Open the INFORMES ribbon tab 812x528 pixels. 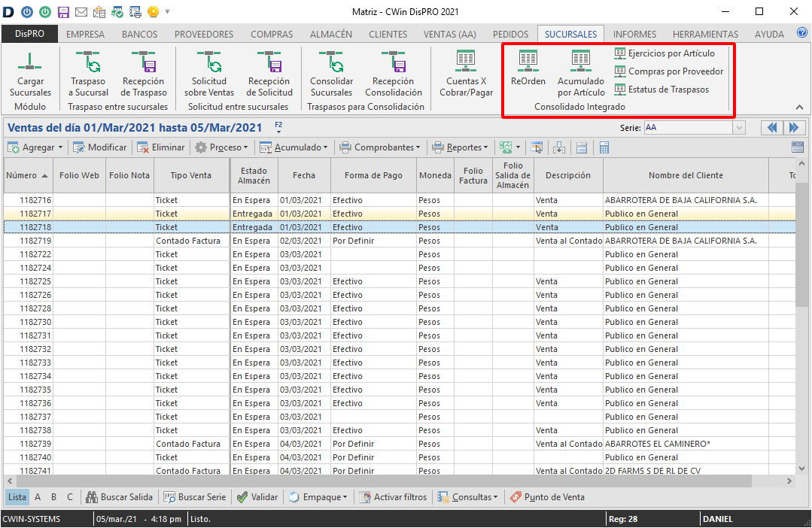click(x=634, y=34)
